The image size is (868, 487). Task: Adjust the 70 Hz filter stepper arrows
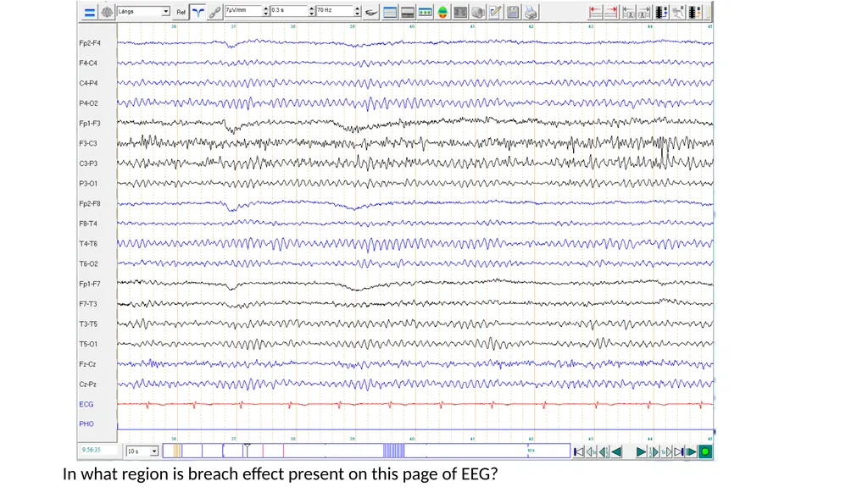coord(358,11)
